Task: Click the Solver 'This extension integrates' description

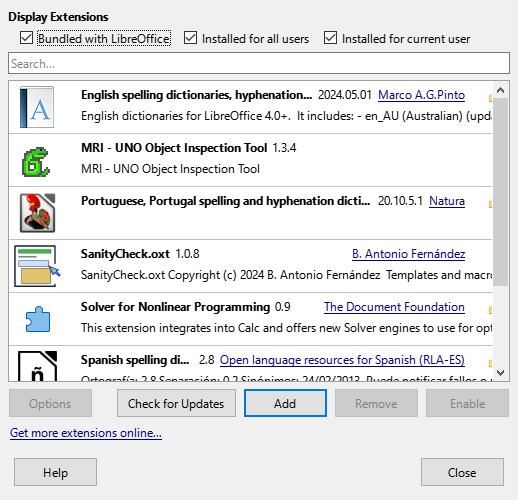Action: click(x=286, y=328)
